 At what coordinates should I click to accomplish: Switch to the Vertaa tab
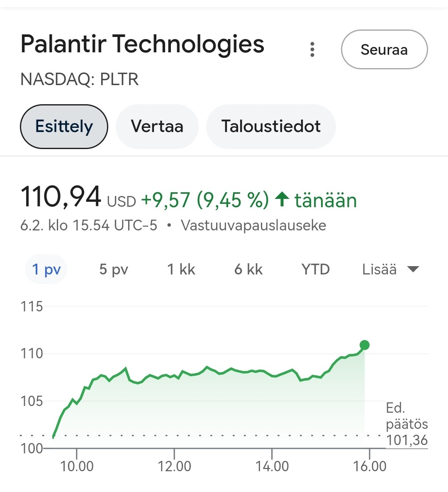(157, 127)
